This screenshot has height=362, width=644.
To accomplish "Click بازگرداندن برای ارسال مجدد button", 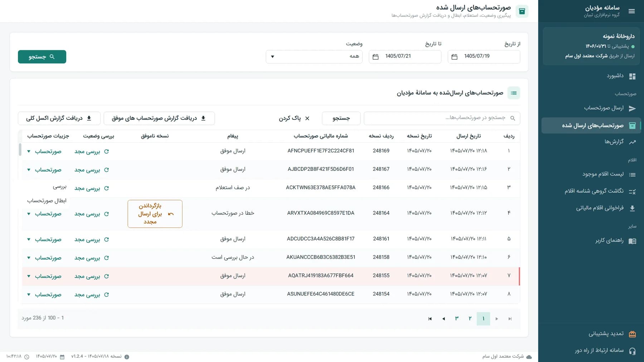I will (x=155, y=214).
